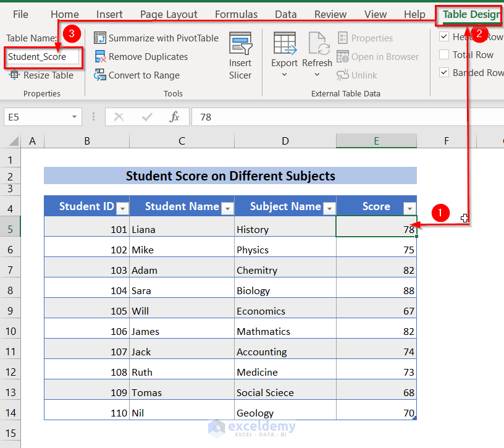Click the fx insert function icon
The height and width of the screenshot is (448, 504).
174,117
